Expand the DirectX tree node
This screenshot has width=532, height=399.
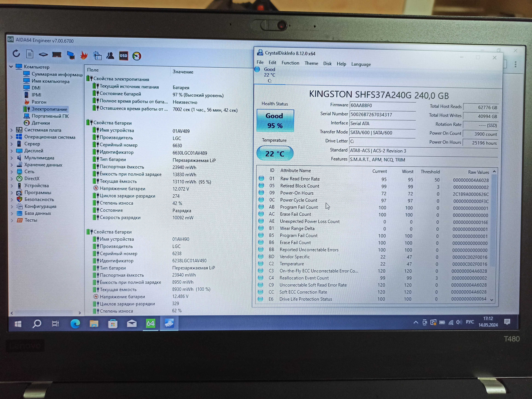[x=12, y=178]
